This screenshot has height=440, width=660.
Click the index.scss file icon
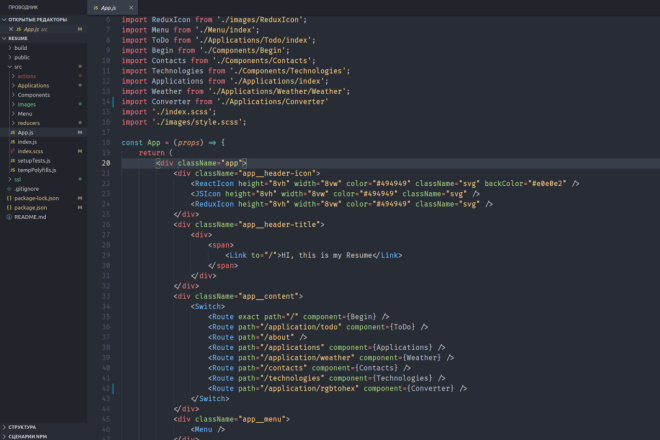pyautogui.click(x=13, y=151)
